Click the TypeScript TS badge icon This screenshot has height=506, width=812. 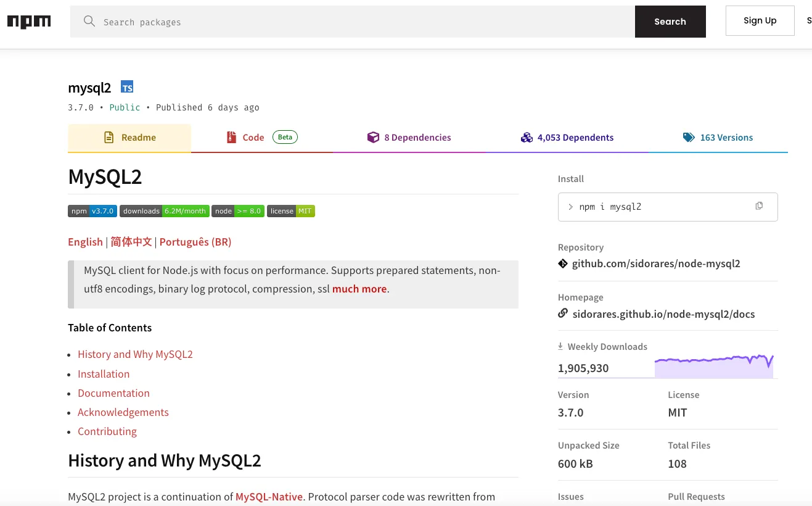pos(127,87)
